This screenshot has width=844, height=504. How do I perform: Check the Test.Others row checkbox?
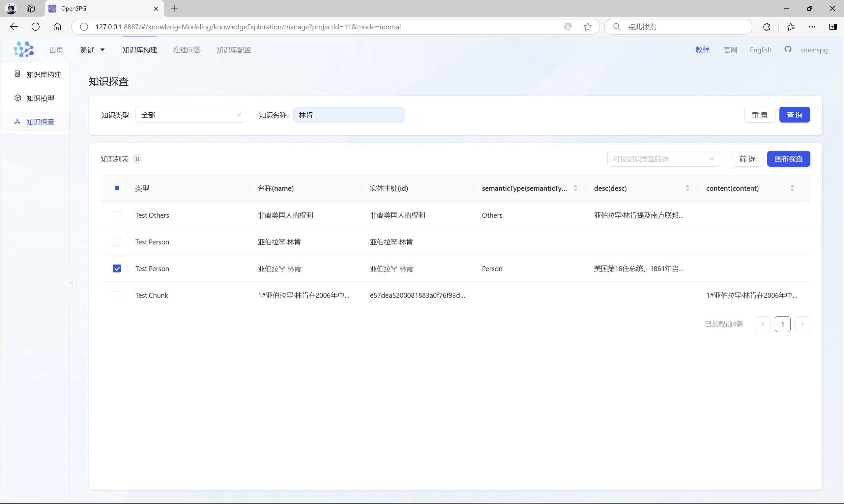(117, 215)
